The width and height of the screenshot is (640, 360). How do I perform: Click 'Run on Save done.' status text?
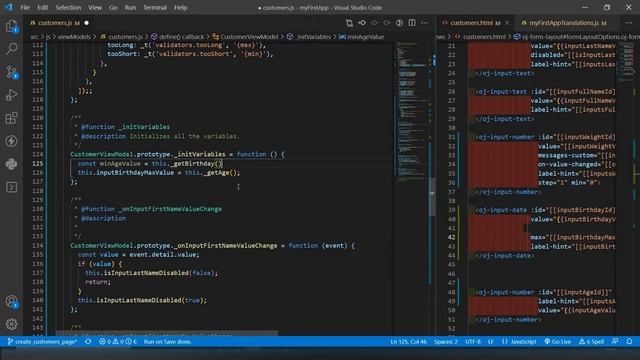tap(168, 342)
